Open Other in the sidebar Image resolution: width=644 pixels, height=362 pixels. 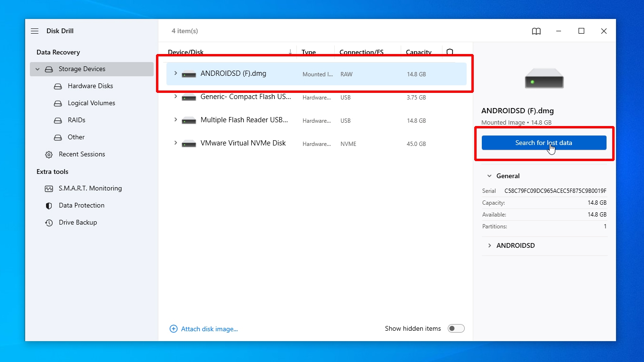76,137
